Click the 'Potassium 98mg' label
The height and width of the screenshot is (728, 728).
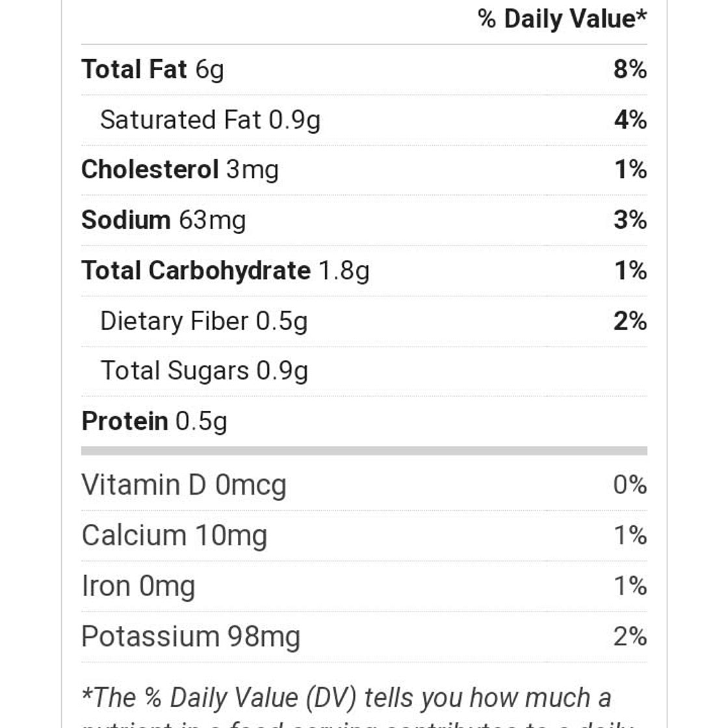click(190, 636)
